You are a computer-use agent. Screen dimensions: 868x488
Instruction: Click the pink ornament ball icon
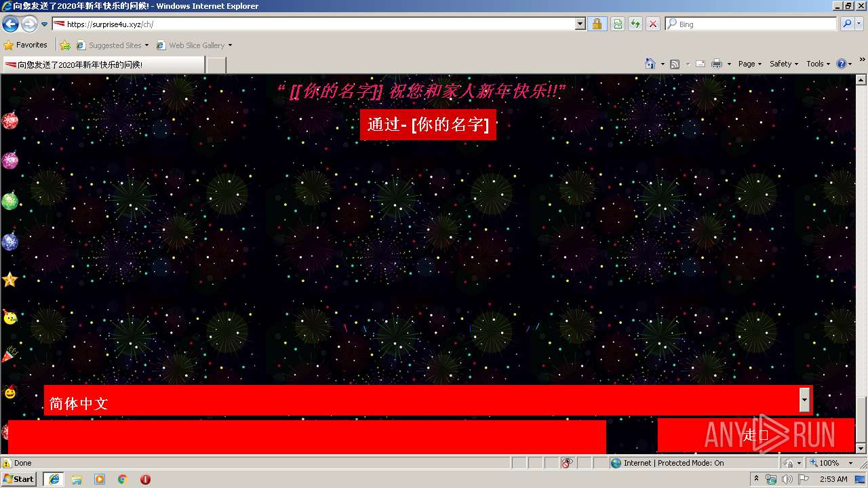pyautogui.click(x=9, y=161)
